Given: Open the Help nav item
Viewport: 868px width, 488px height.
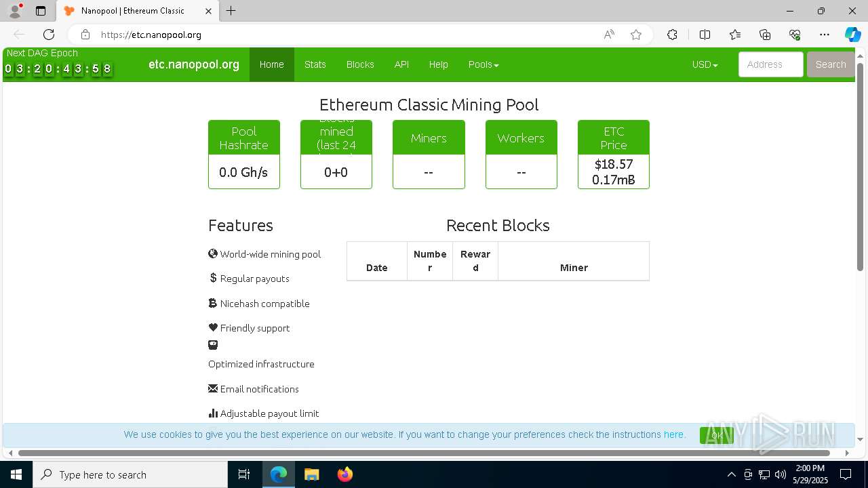Looking at the screenshot, I should (439, 64).
